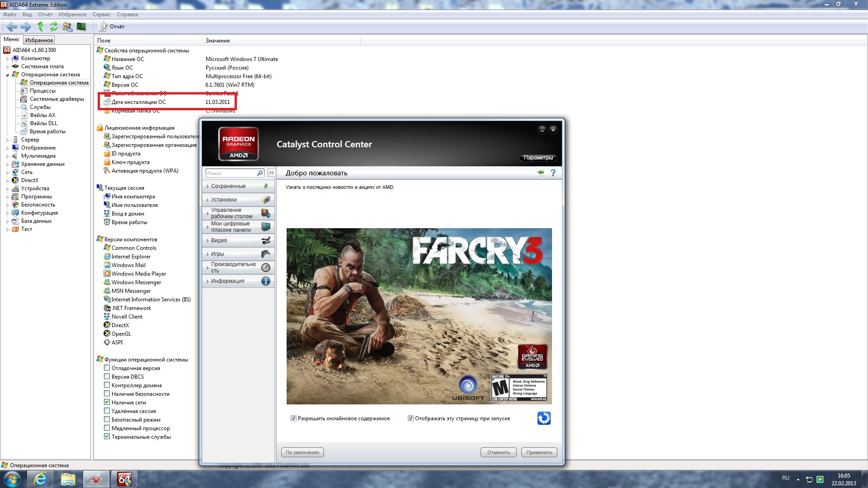The image size is (868, 488).
Task: Toggle the Наличие сети checkbox
Action: click(x=107, y=402)
